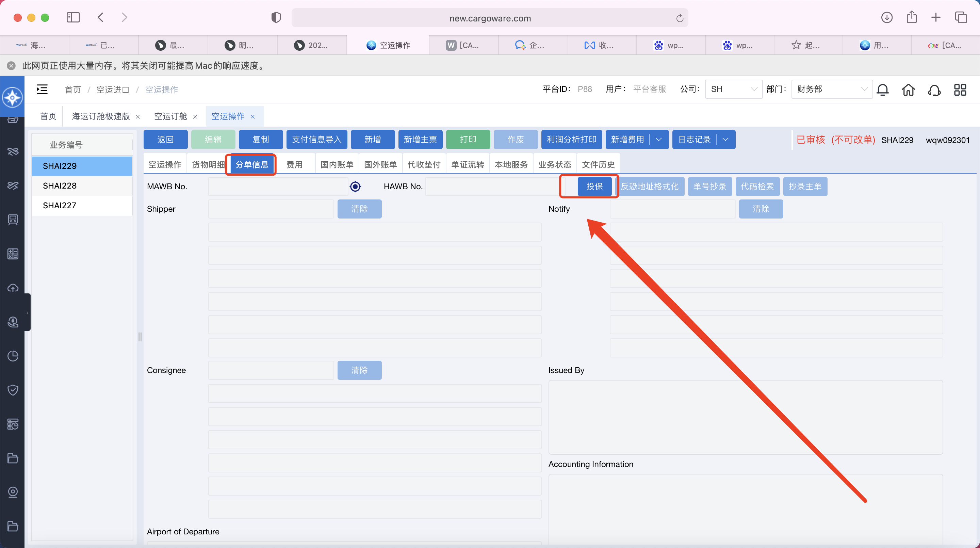Toggle the hamburger menu collapse icon

pyautogui.click(x=42, y=90)
